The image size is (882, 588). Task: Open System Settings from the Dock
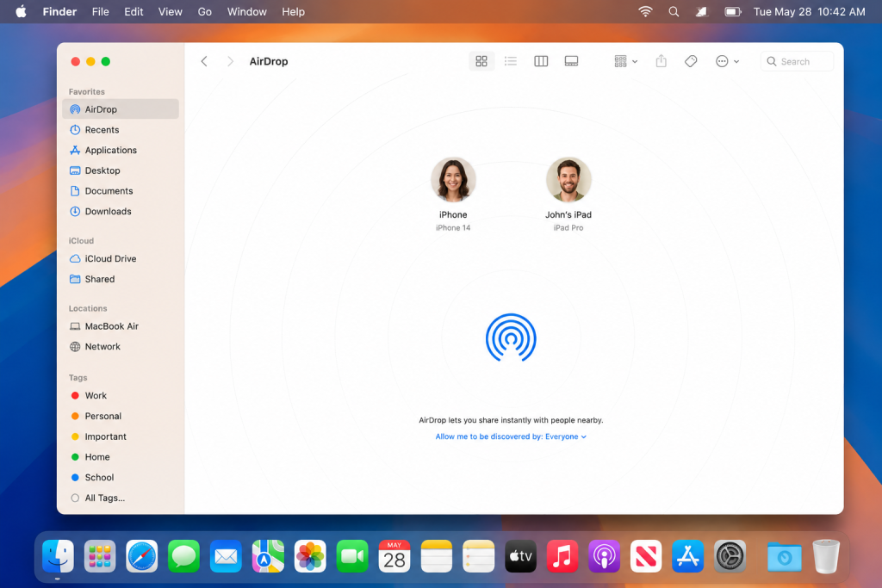coord(730,556)
